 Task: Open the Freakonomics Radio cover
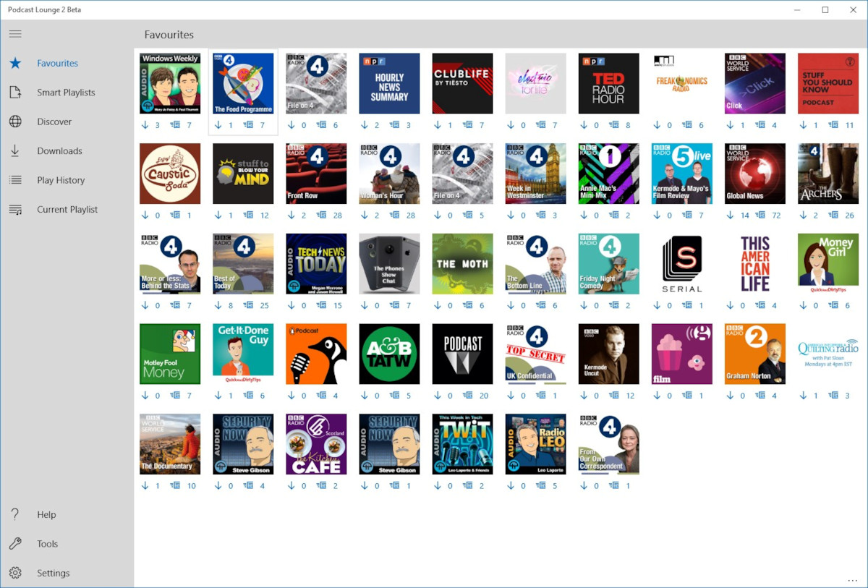(x=681, y=83)
